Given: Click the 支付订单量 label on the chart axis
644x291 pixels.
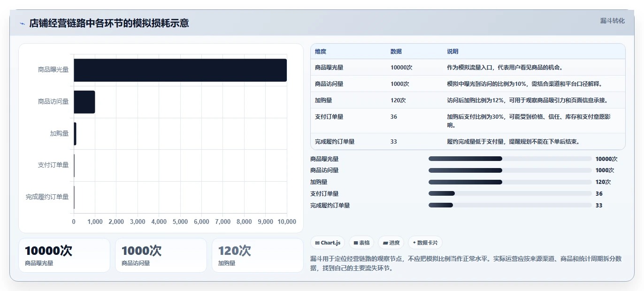Looking at the screenshot, I should tap(53, 165).
